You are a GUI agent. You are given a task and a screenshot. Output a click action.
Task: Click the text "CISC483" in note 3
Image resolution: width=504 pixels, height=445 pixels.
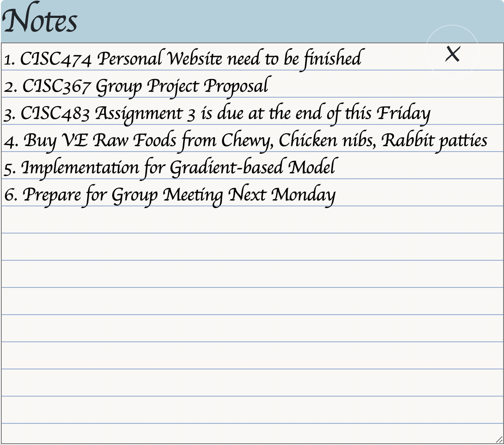(55, 113)
